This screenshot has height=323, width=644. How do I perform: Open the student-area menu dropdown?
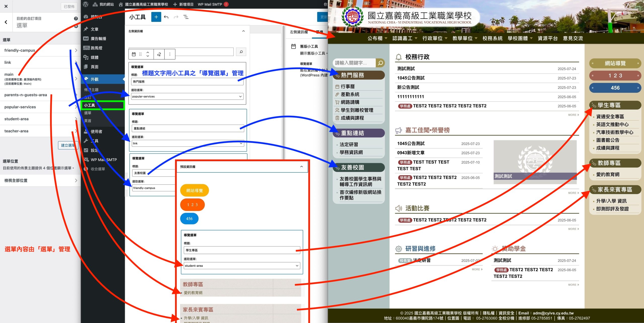[x=242, y=266]
